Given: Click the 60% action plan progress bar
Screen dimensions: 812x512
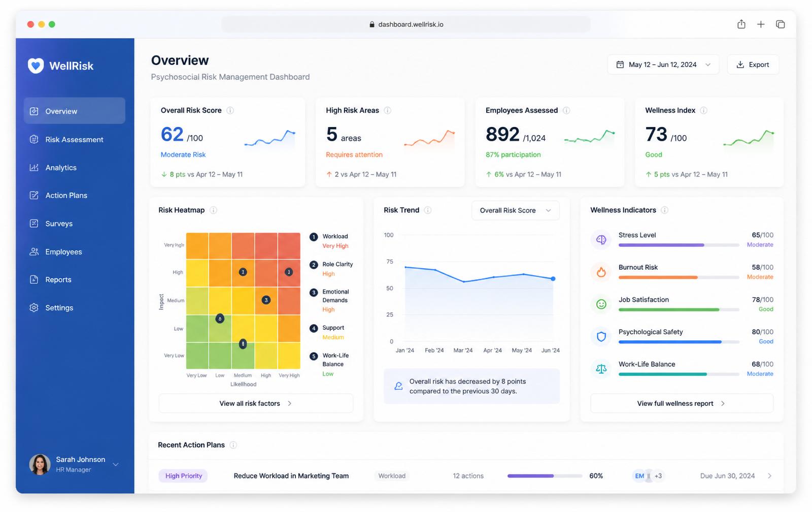Looking at the screenshot, I should pyautogui.click(x=545, y=476).
